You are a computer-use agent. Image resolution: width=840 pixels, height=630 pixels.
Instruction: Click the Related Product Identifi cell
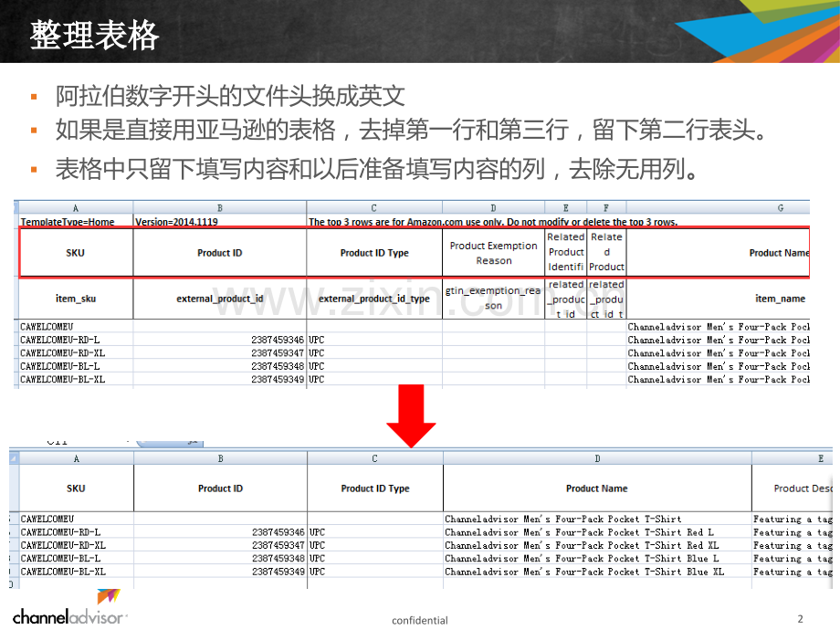[566, 252]
